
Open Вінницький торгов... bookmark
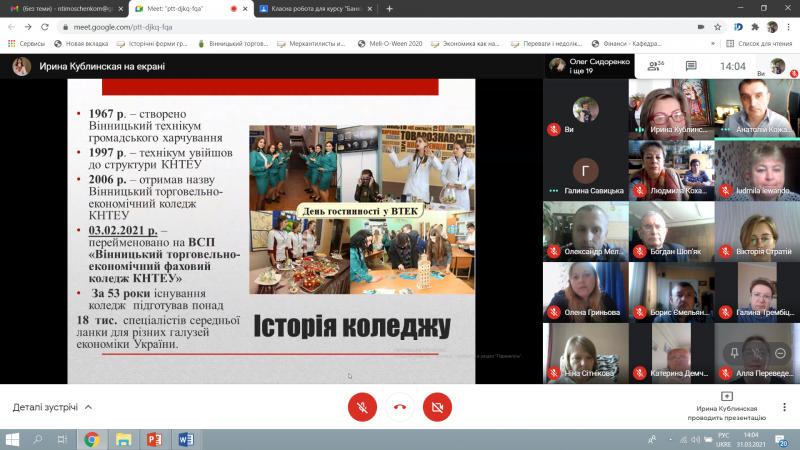(233, 44)
